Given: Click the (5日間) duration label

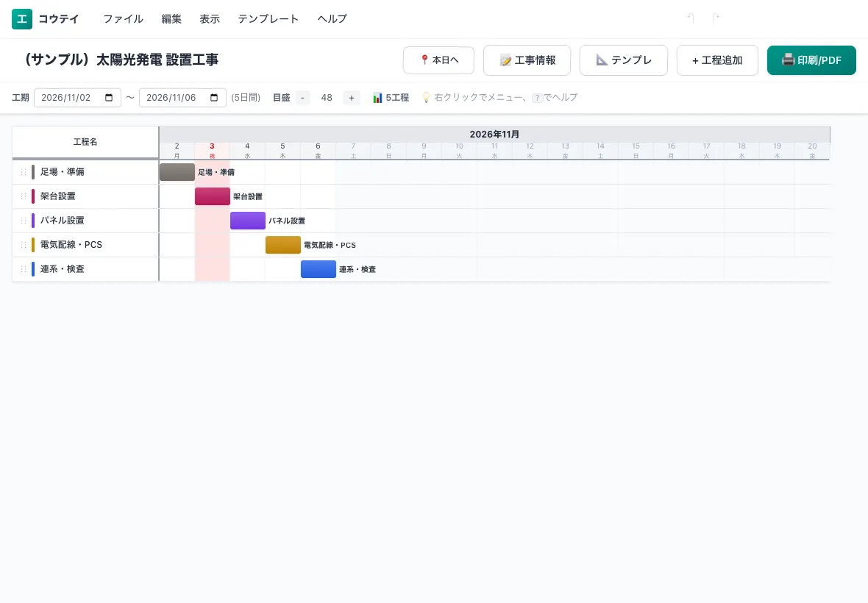Looking at the screenshot, I should 246,98.
